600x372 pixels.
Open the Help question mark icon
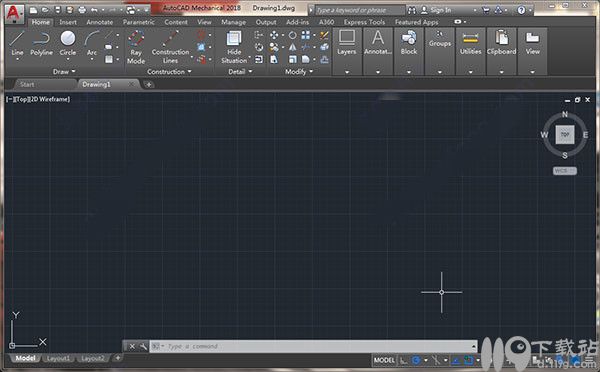point(521,10)
